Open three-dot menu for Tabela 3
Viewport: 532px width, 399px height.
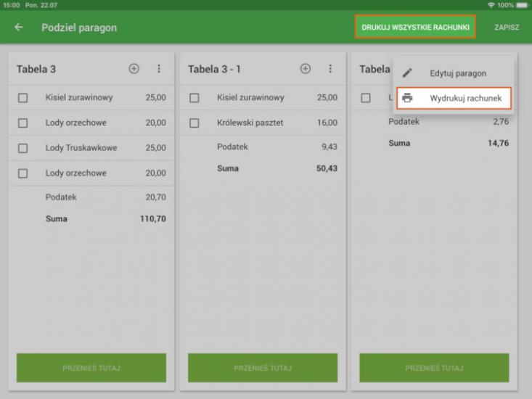click(x=159, y=69)
